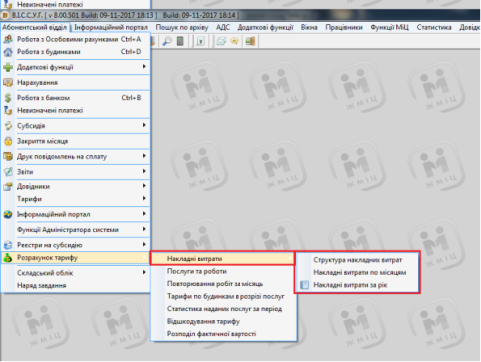
Task: Choose the Нарахування menu entry
Action: 76,83
